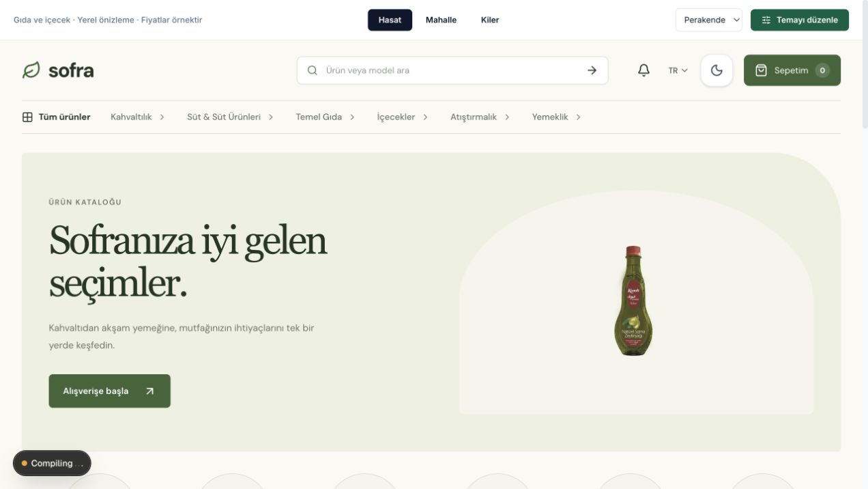Click the shopping bag icon in Sepetim
The width and height of the screenshot is (868, 489).
(762, 70)
